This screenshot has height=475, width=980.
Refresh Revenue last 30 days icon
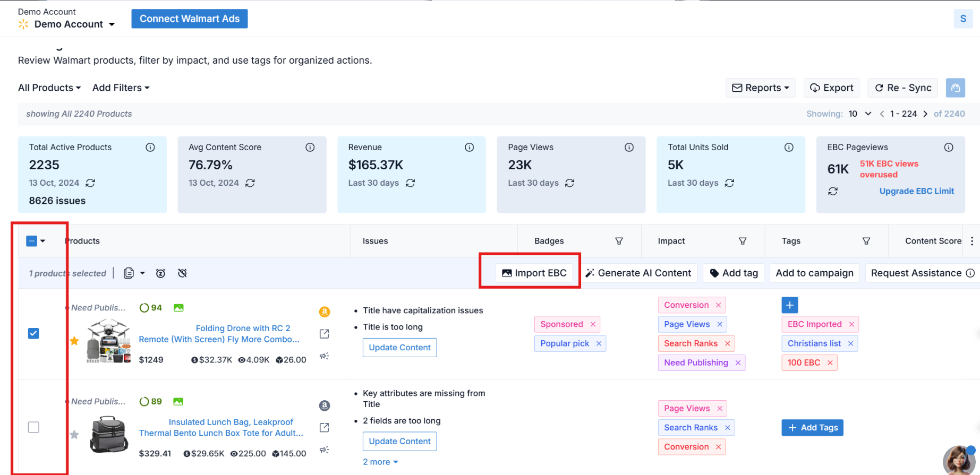[x=410, y=183]
